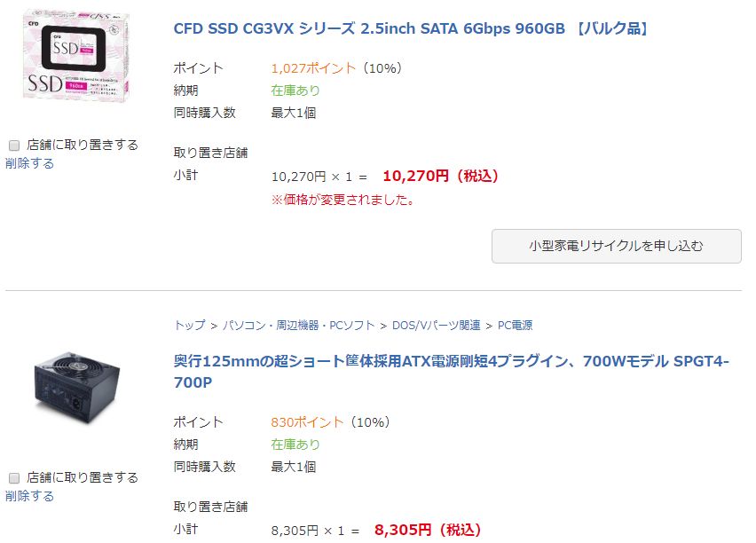Go to トップ in the breadcrumb
Viewport: 756px width, 543px height.
click(189, 326)
